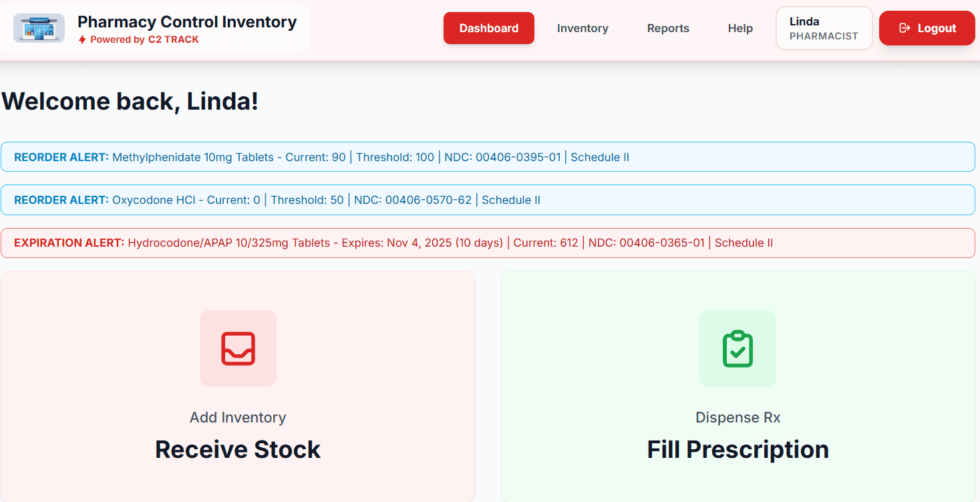The image size is (980, 502).
Task: Click the Add Inventory label
Action: [x=238, y=417]
